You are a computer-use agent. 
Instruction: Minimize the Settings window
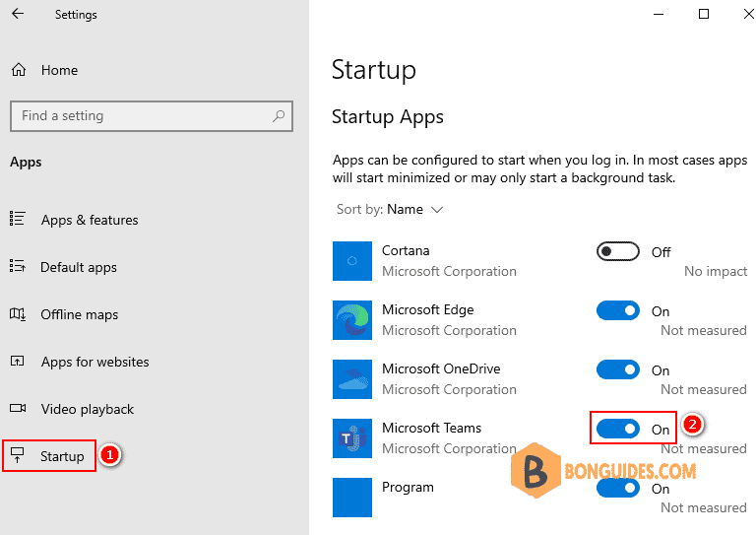(659, 15)
